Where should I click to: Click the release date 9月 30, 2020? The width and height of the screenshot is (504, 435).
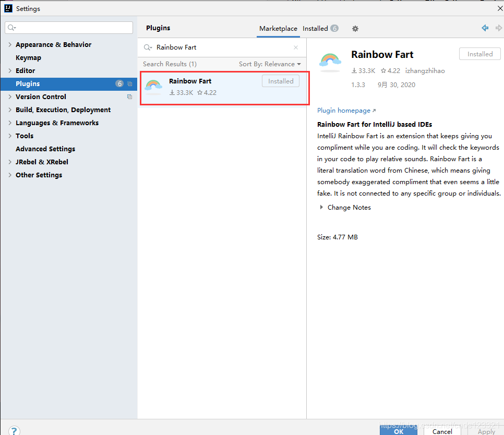(x=397, y=85)
